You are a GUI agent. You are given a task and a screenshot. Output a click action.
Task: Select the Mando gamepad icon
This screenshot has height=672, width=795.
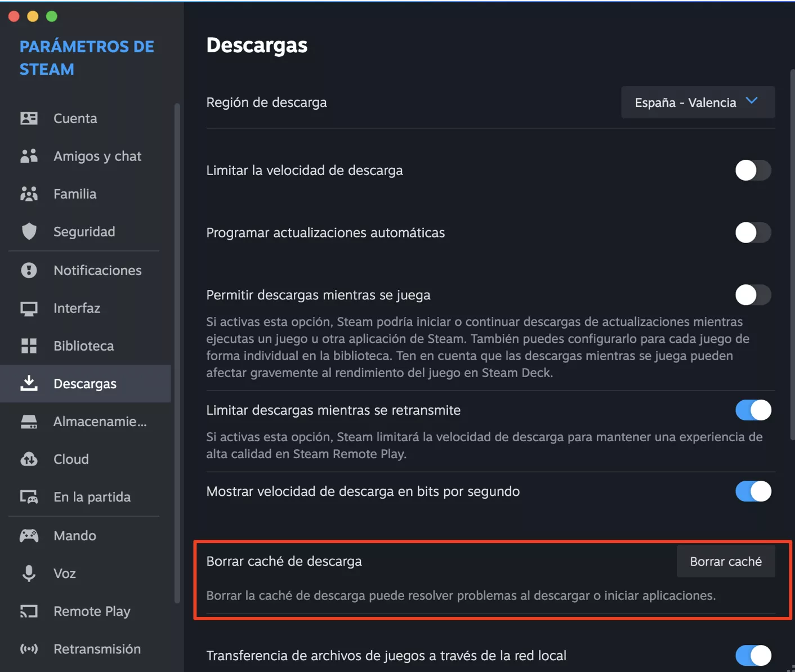pos(29,535)
